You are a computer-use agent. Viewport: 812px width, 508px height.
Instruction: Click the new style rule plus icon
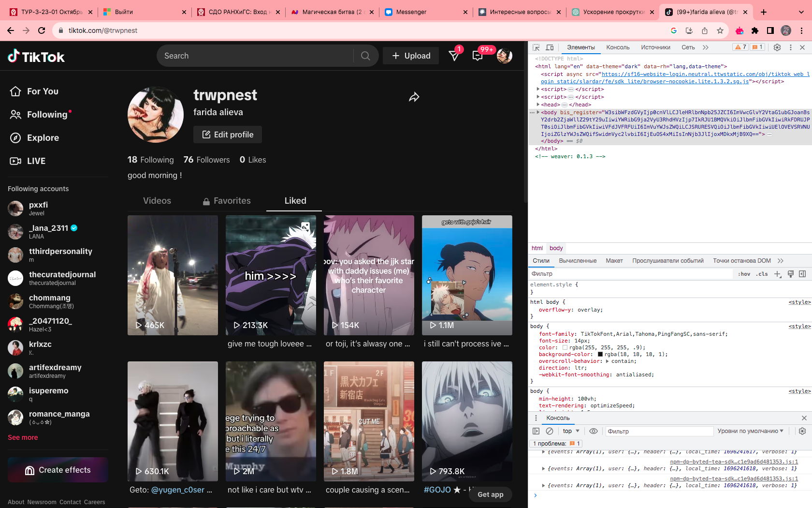coord(778,274)
